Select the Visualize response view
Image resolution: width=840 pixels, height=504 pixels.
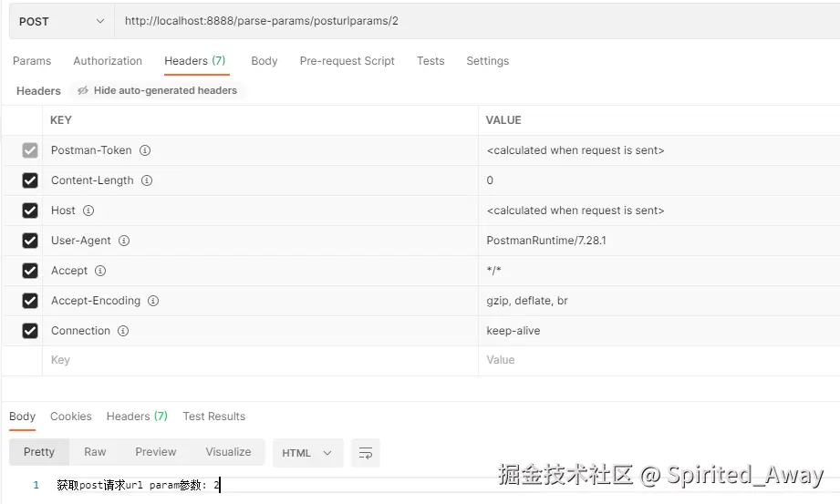228,452
